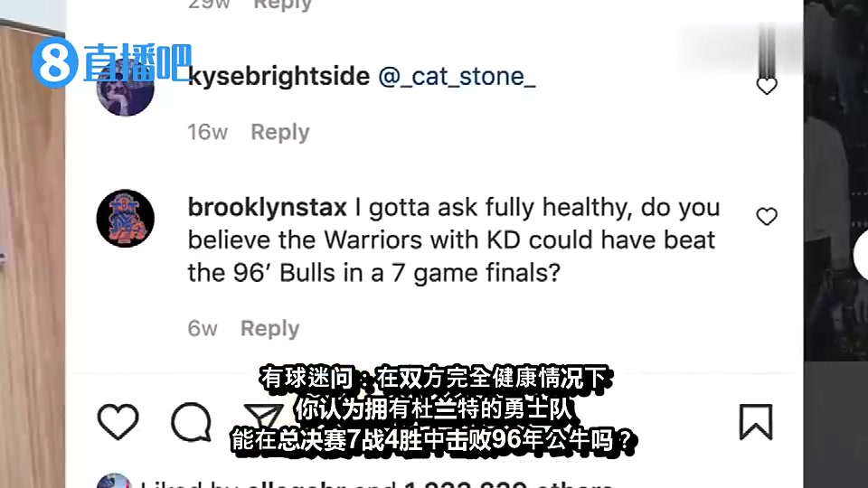Open the @_cat_stone_ mention
868x488 pixels.
tap(457, 76)
